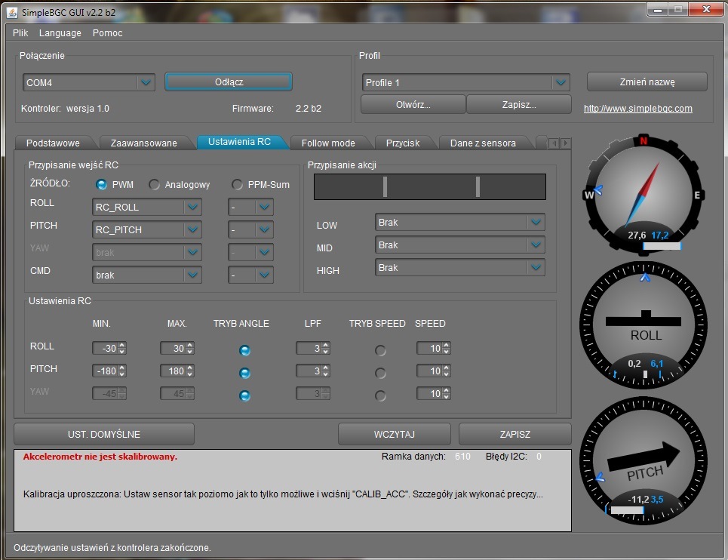Switch to the Follow mode tab
Screen dimensions: 728x560
coord(328,143)
